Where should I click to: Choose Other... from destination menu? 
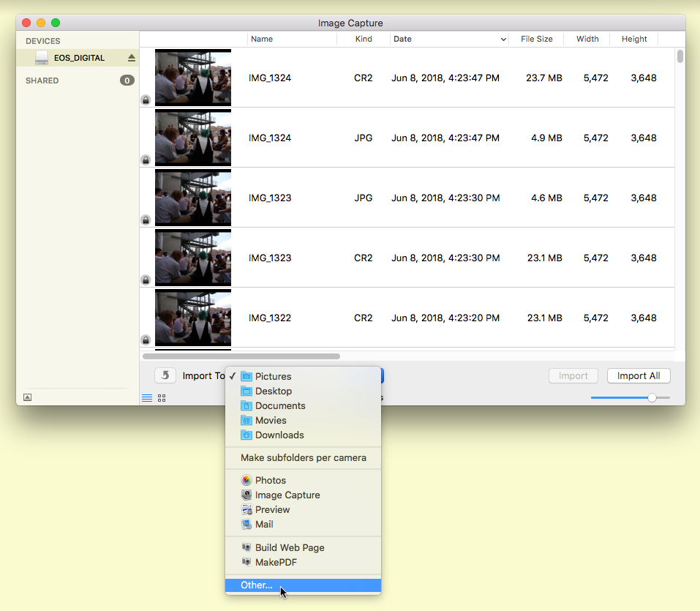[256, 585]
